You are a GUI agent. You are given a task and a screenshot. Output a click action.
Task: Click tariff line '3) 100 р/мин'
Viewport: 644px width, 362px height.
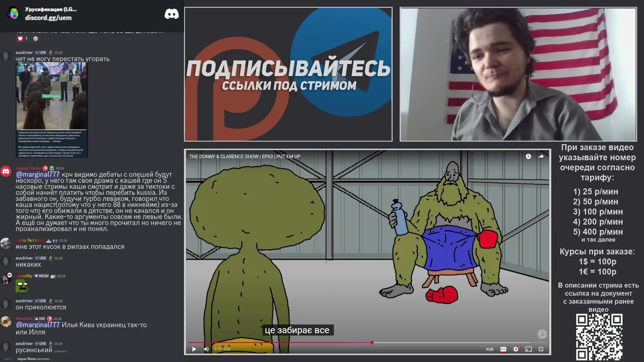[598, 212]
